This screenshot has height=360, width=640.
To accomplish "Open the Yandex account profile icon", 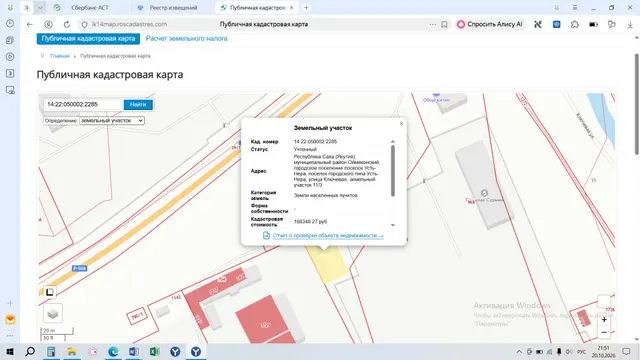I will coord(48,24).
